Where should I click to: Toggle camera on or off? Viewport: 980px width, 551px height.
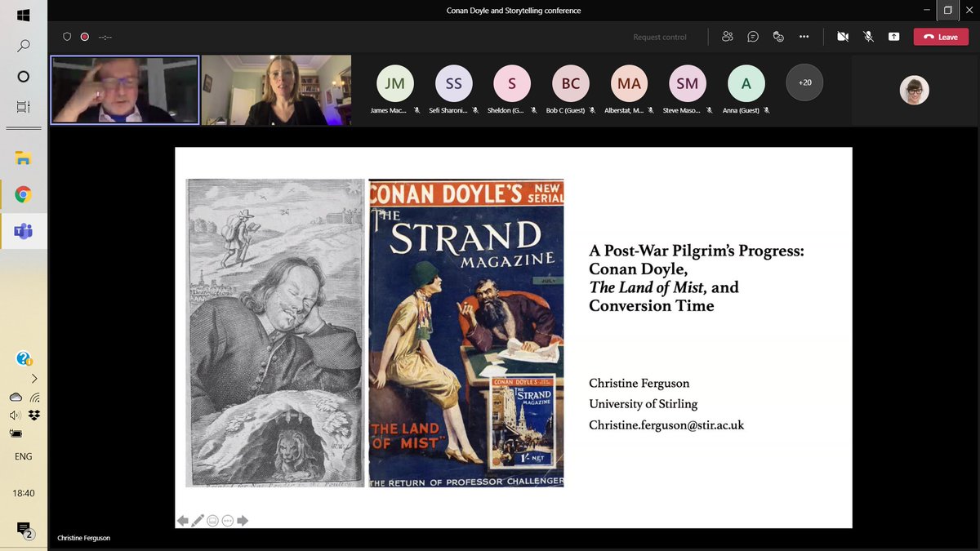click(x=843, y=37)
